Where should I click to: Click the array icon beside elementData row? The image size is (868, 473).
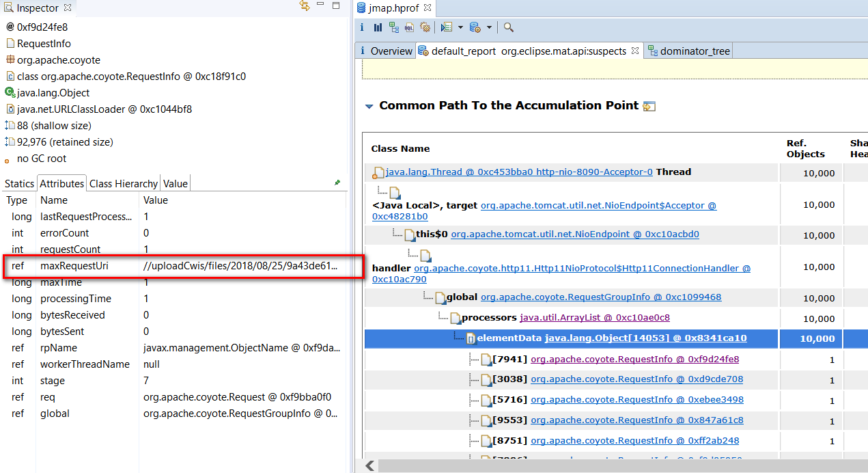(x=471, y=338)
